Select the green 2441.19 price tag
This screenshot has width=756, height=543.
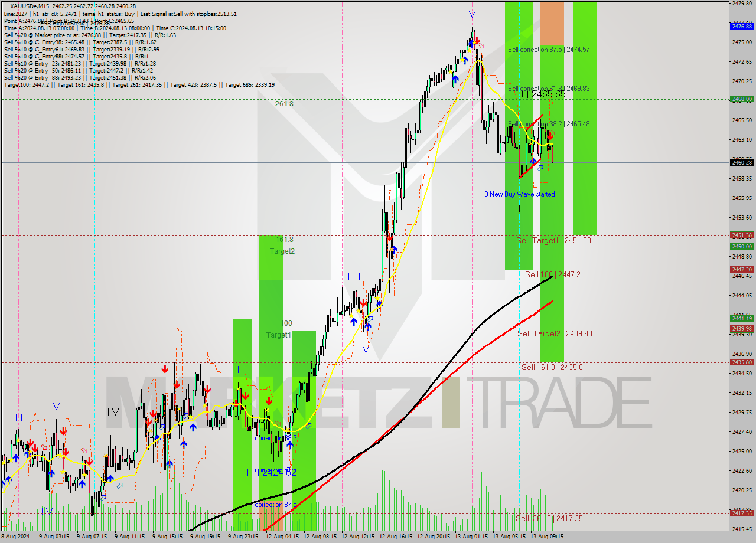pyautogui.click(x=742, y=318)
